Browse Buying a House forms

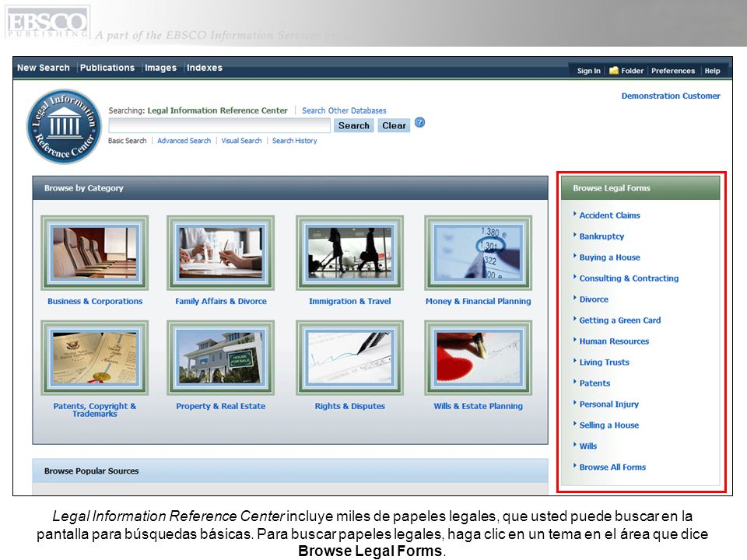click(610, 257)
